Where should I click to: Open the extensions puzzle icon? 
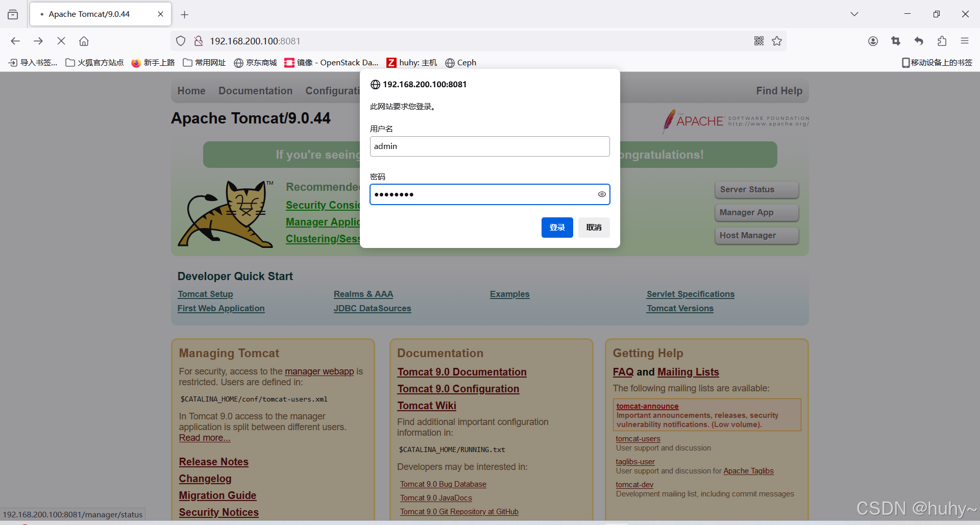coord(942,41)
